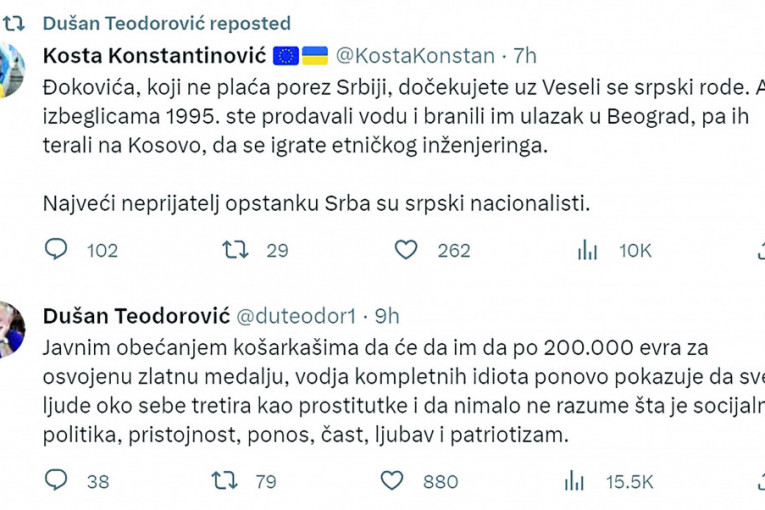Viewport: 765px width, 510px height.
Task: Retweet Kosta Konstantinović's post
Action: [236, 250]
